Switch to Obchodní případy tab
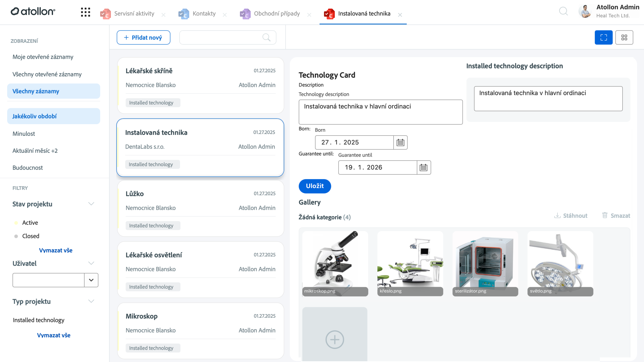The image size is (644, 362). coord(270,14)
